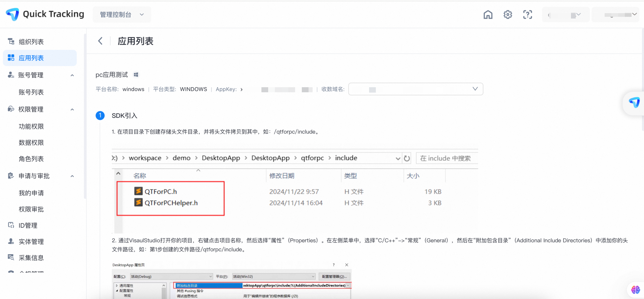Viewport: 644px width, 299px height.
Task: Click the Windows icon beside pc应用测试
Action: (x=136, y=75)
